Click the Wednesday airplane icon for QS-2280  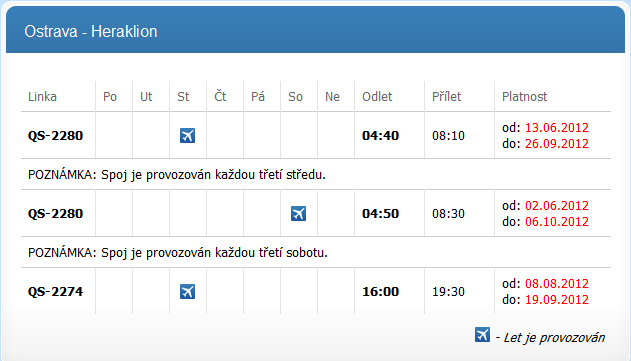coord(187,136)
